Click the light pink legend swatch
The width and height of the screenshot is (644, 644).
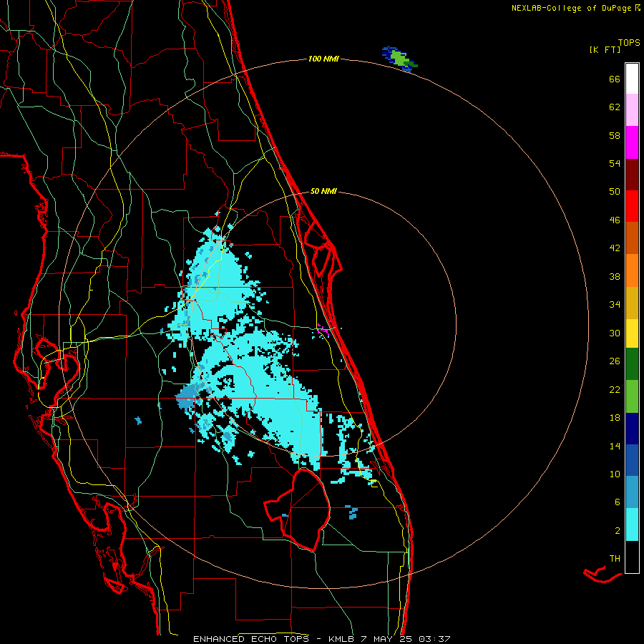point(632,110)
